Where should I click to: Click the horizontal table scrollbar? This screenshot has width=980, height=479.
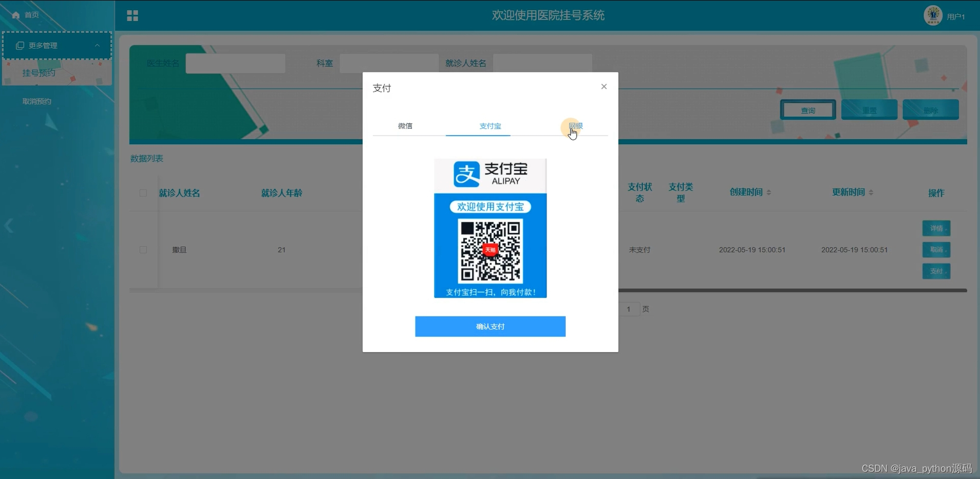[x=793, y=290]
